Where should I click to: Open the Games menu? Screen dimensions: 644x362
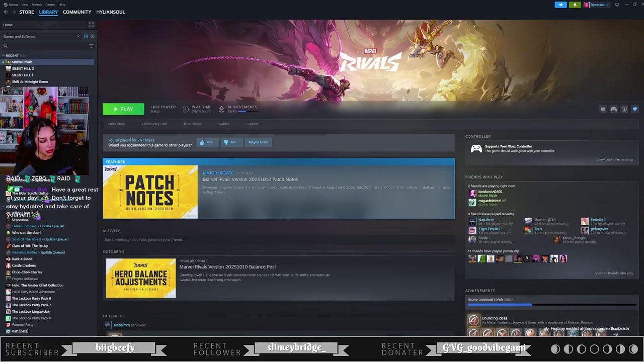coord(50,5)
